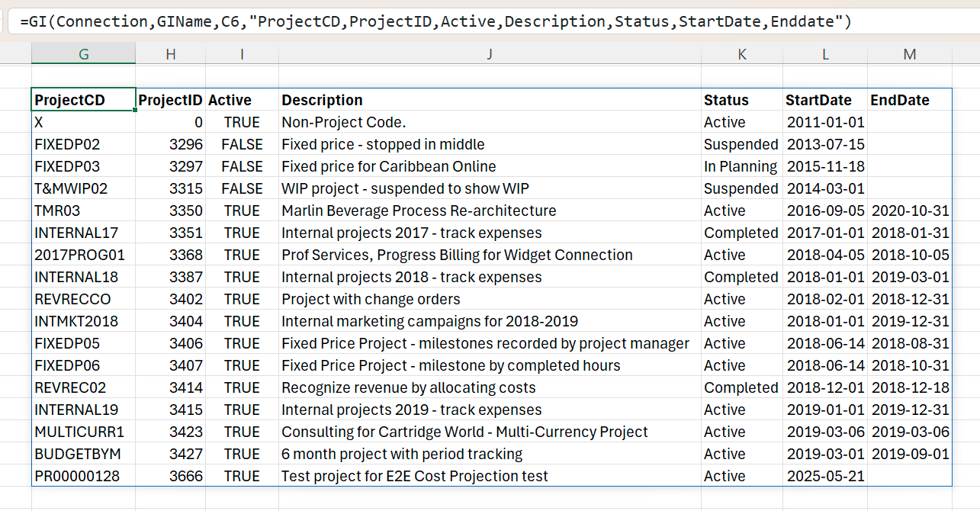Click the cell containing T&MWIP02
This screenshot has height=511, width=980.
pos(84,188)
